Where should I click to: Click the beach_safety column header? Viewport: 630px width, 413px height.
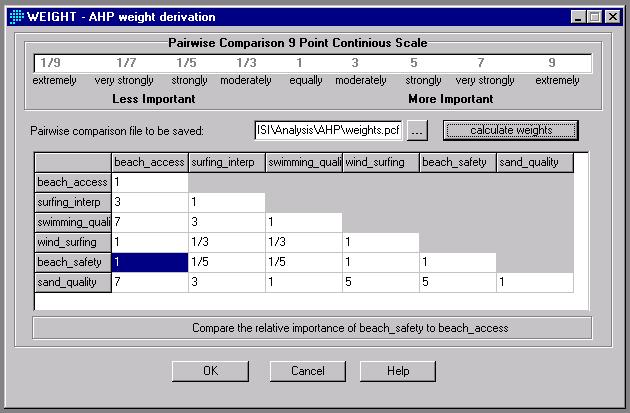click(x=457, y=162)
